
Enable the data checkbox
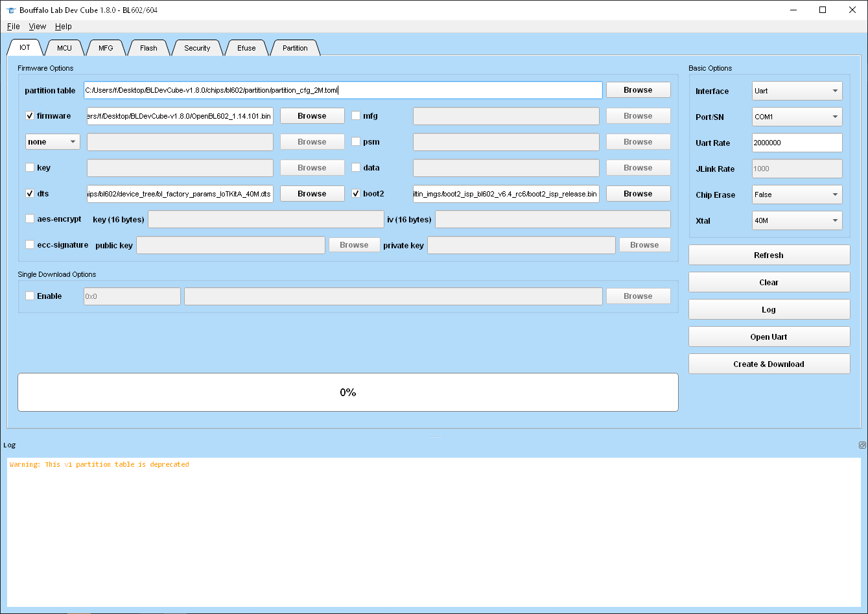point(356,168)
